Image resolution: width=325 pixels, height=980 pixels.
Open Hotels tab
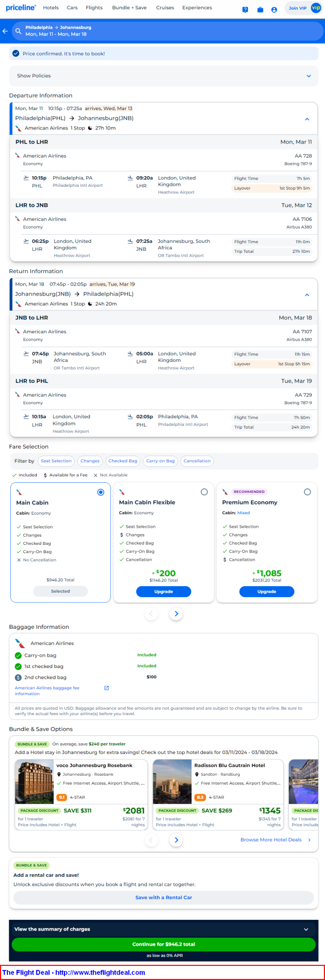coord(51,8)
